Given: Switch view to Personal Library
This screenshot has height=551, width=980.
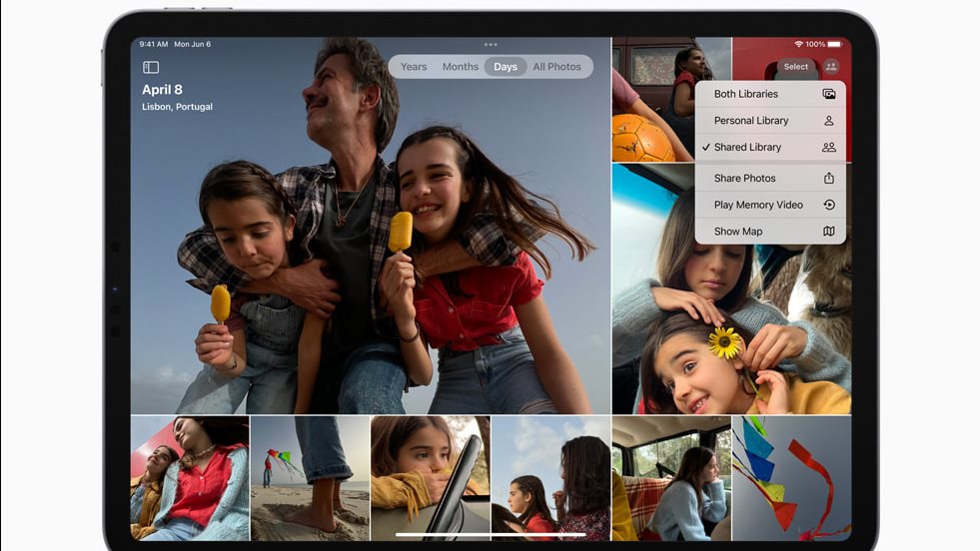Looking at the screenshot, I should point(751,121).
